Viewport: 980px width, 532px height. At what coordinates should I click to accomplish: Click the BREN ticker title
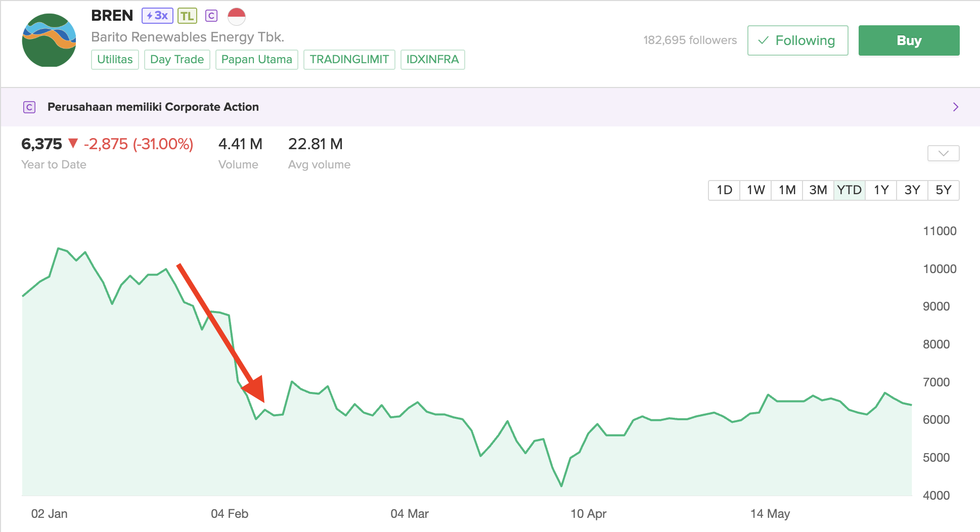[x=112, y=16]
